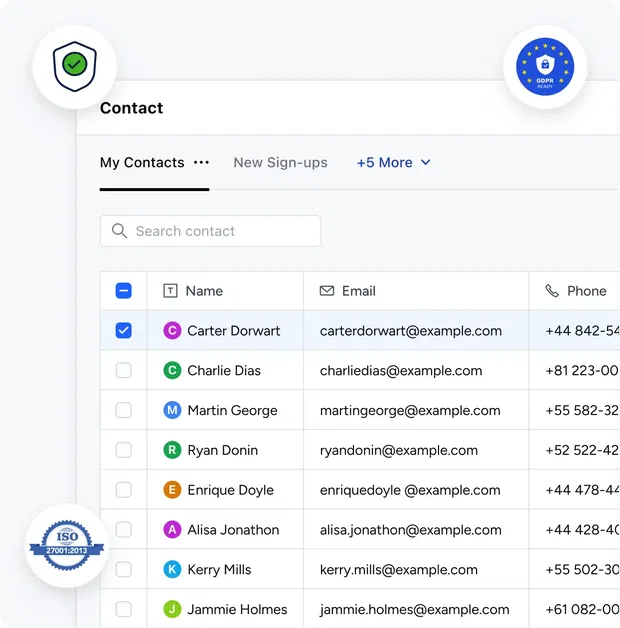The width and height of the screenshot is (620, 628).
Task: Click email carterdorwart@example.com
Action: (411, 331)
